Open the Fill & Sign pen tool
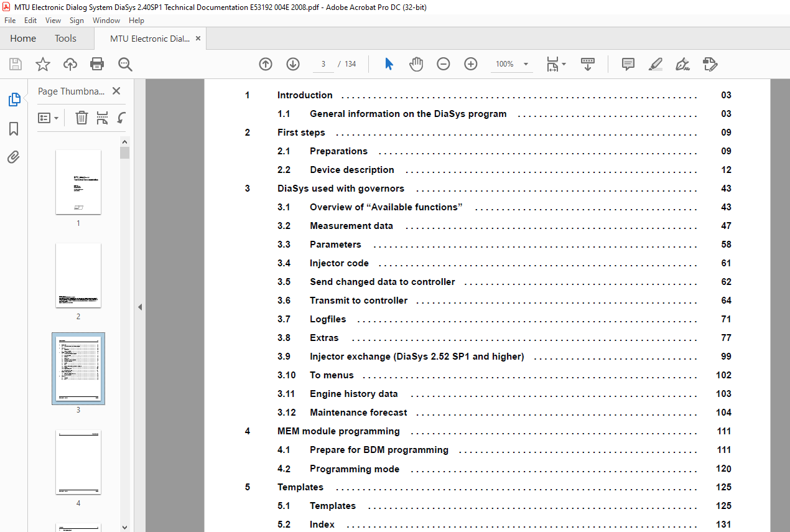The width and height of the screenshot is (790, 532). tap(683, 64)
